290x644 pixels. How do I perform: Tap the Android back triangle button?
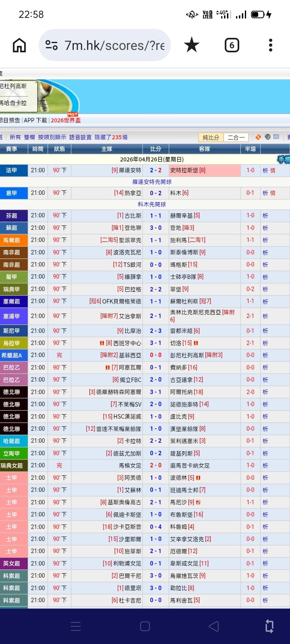214,626
